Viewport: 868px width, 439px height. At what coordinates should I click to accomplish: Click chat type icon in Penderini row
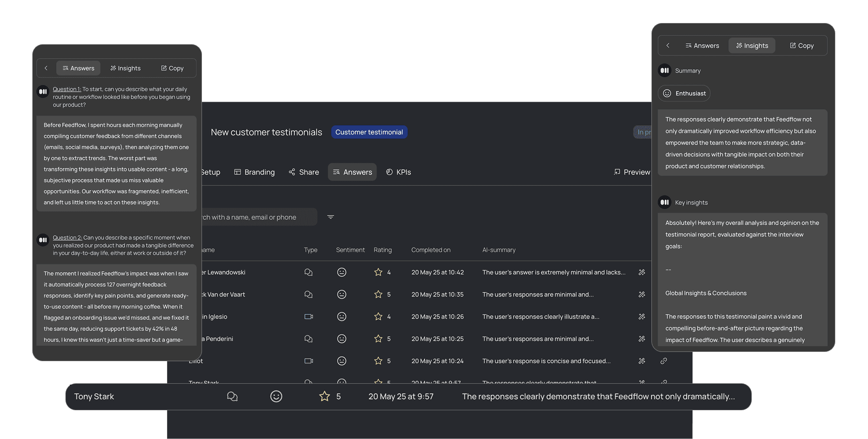(308, 339)
